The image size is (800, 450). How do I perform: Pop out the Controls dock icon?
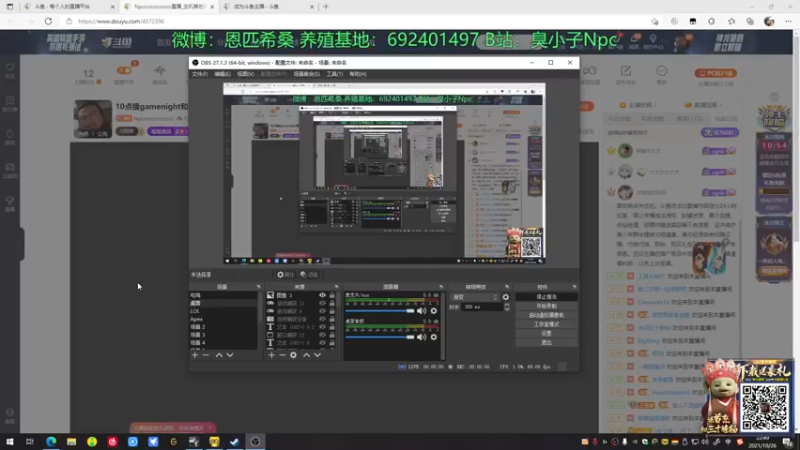[574, 287]
